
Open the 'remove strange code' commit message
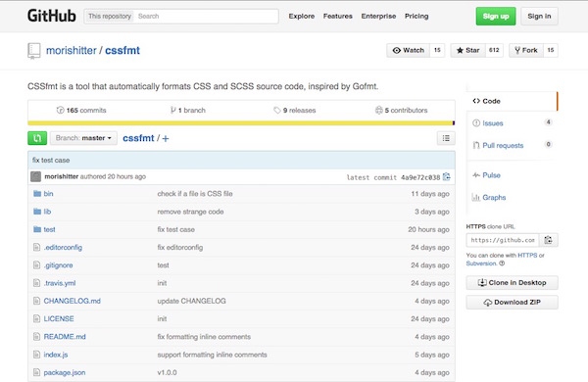pyautogui.click(x=190, y=212)
